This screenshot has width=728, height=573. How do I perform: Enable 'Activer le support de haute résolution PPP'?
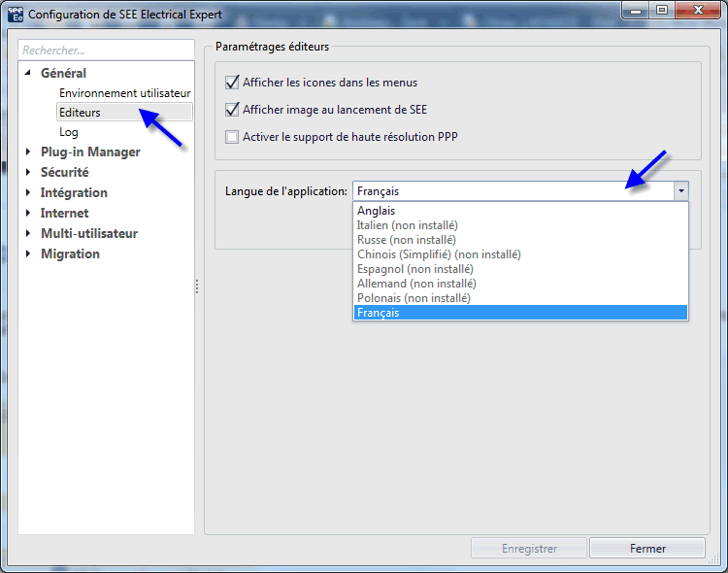pyautogui.click(x=232, y=137)
